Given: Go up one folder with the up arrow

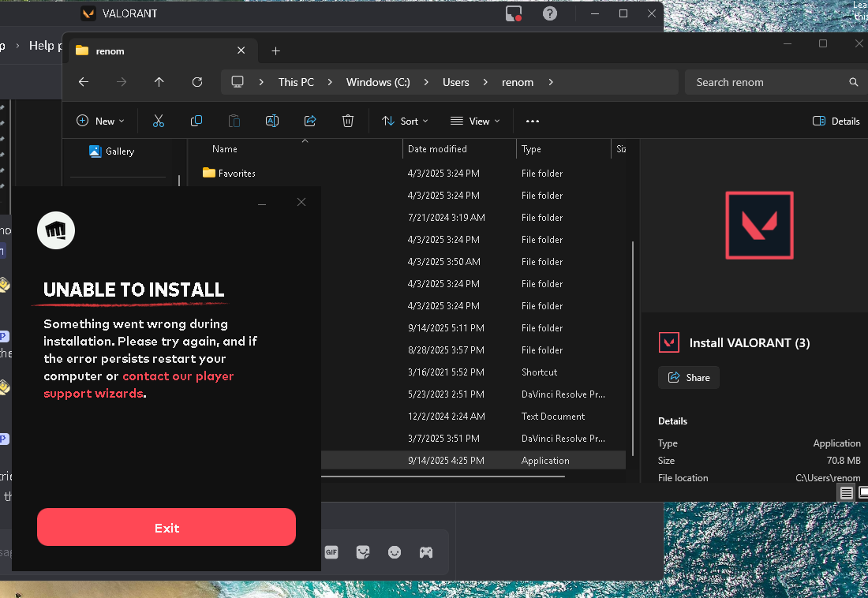Looking at the screenshot, I should 159,82.
